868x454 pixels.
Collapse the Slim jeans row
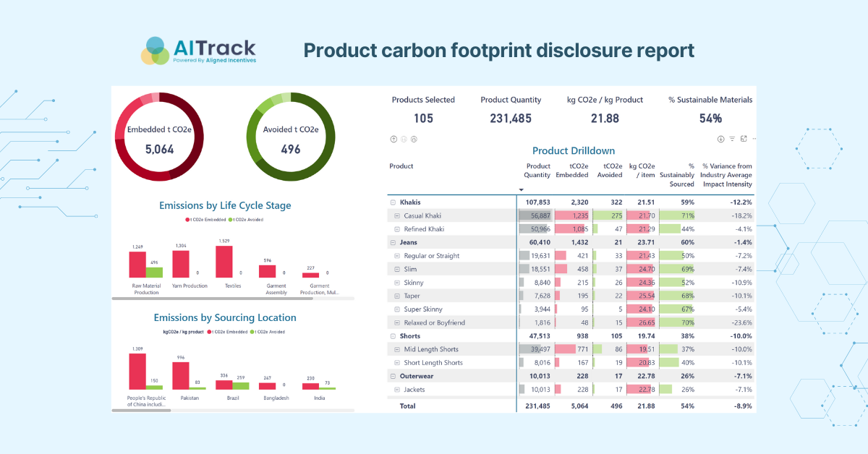pos(399,268)
